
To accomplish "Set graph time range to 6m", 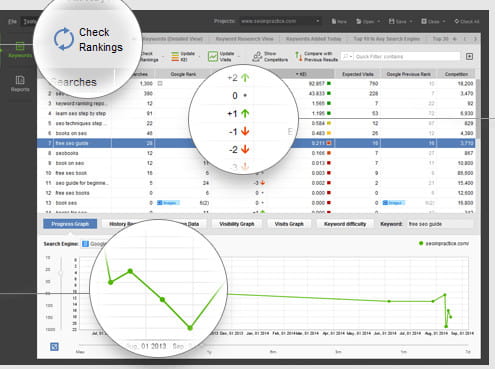I will click(x=273, y=352).
